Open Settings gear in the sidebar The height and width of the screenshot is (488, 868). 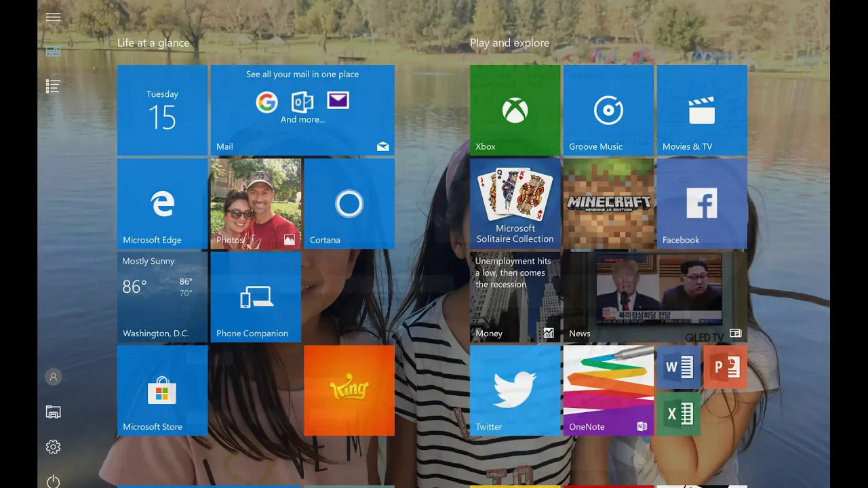[x=53, y=447]
